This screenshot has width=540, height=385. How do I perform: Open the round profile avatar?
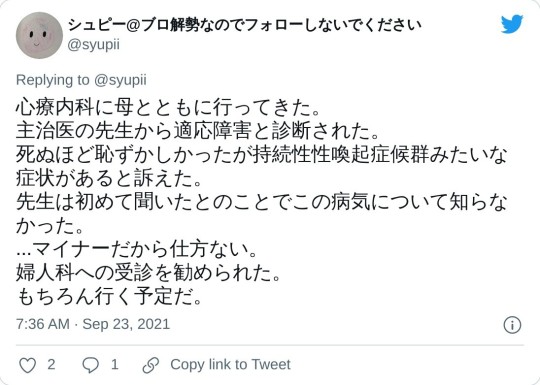[x=39, y=35]
